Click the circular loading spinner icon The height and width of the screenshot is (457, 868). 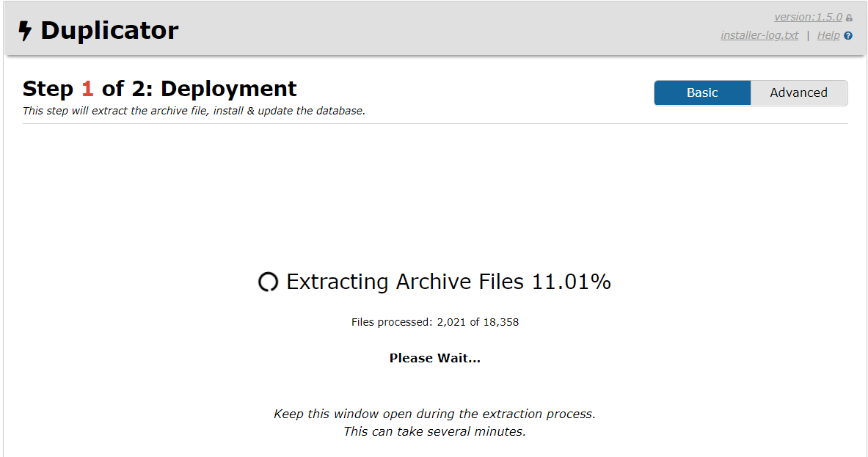pos(268,282)
